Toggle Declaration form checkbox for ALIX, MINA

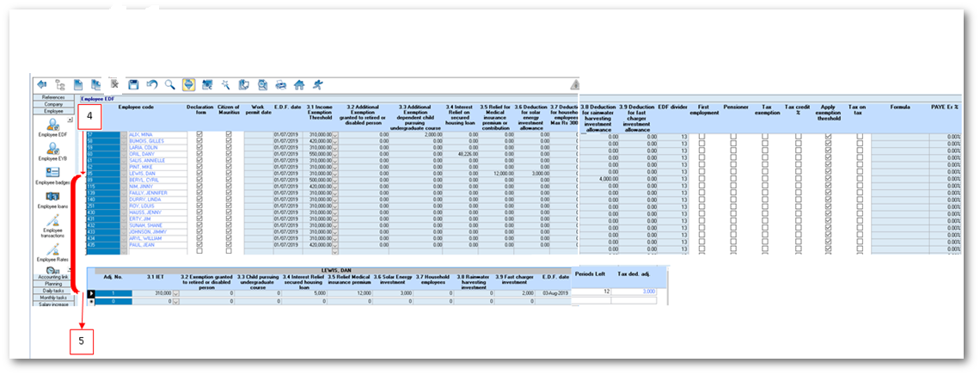(x=200, y=135)
